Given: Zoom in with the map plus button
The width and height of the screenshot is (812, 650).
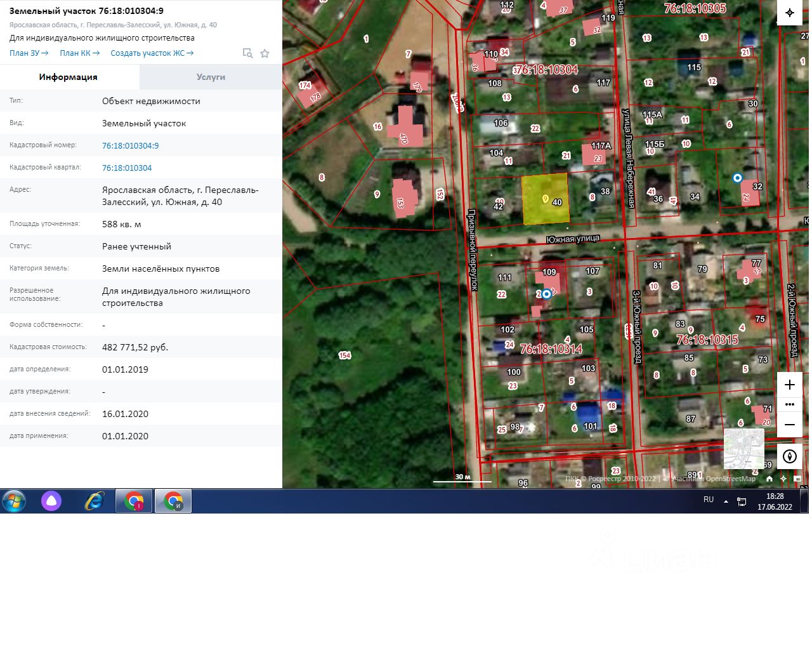Looking at the screenshot, I should 789,385.
